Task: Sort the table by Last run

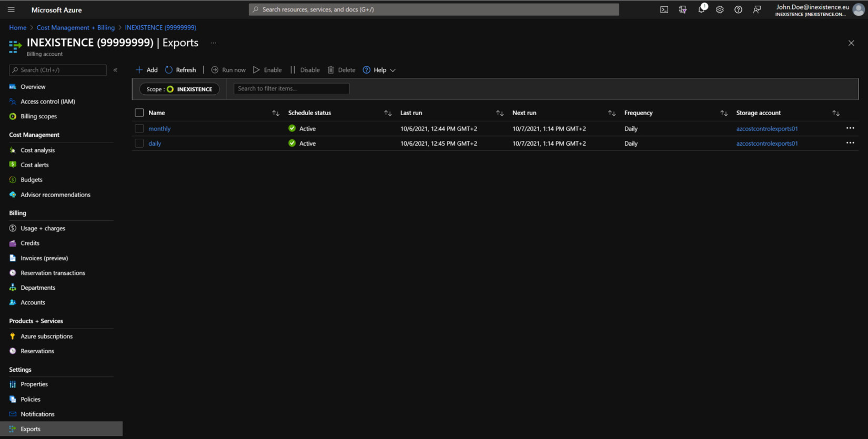Action: (500, 113)
